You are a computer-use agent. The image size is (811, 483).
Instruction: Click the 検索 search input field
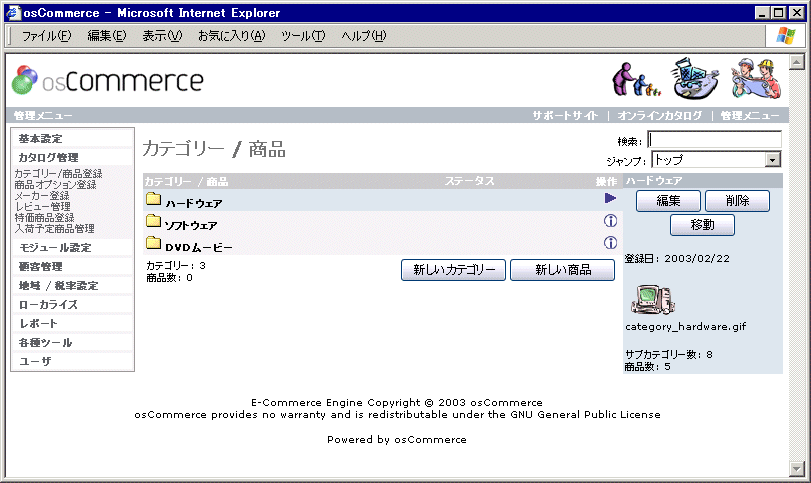(714, 140)
